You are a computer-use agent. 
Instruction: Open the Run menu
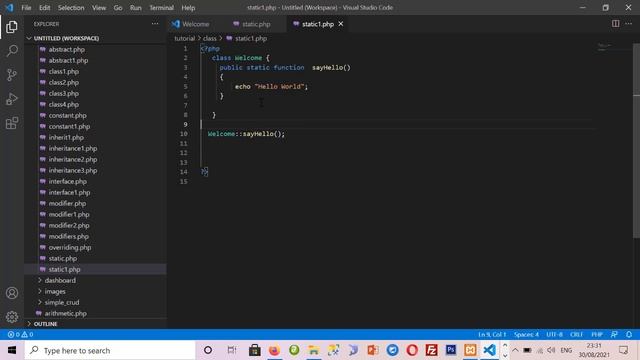pyautogui.click(x=136, y=7)
